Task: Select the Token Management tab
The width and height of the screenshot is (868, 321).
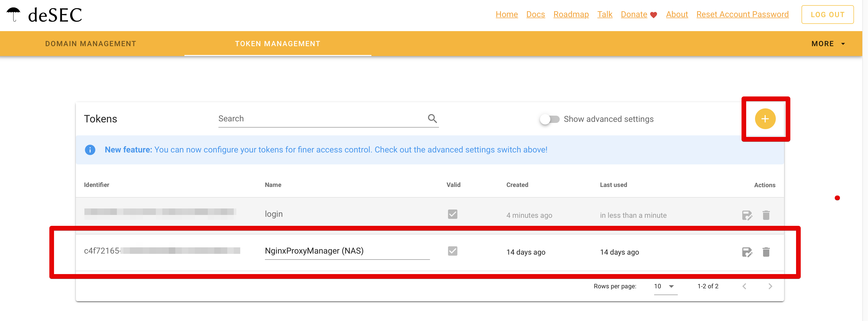Action: coord(277,44)
